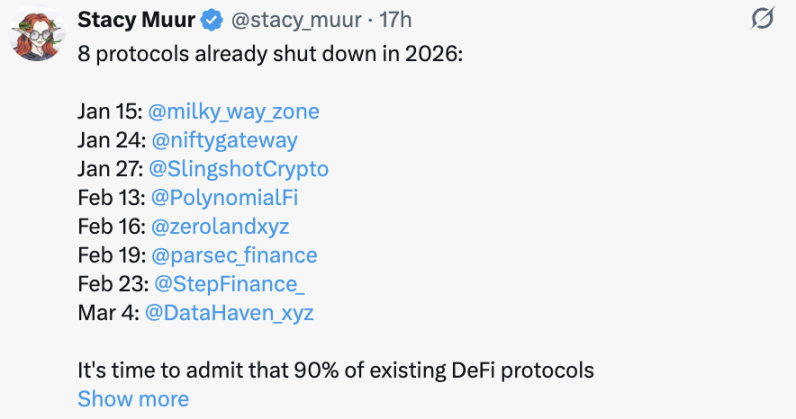
Task: Expand the post with Show more
Action: coord(133,399)
